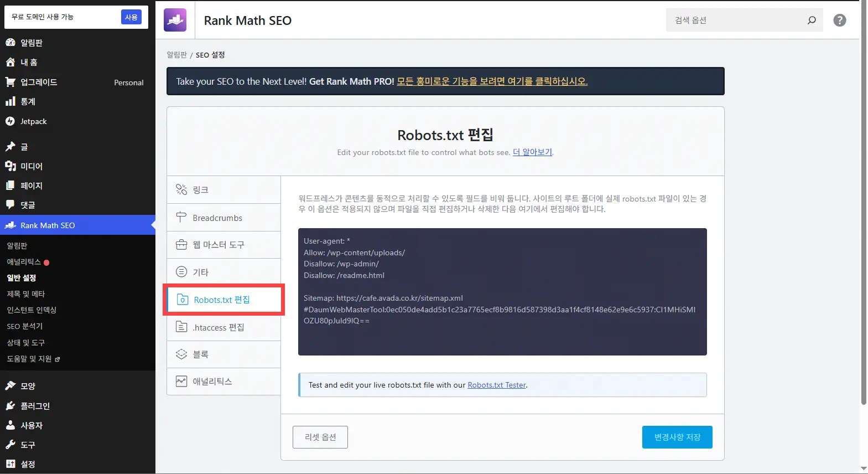Viewport: 868px width, 474px height.
Task: Click the 블록 tab icon
Action: (181, 354)
